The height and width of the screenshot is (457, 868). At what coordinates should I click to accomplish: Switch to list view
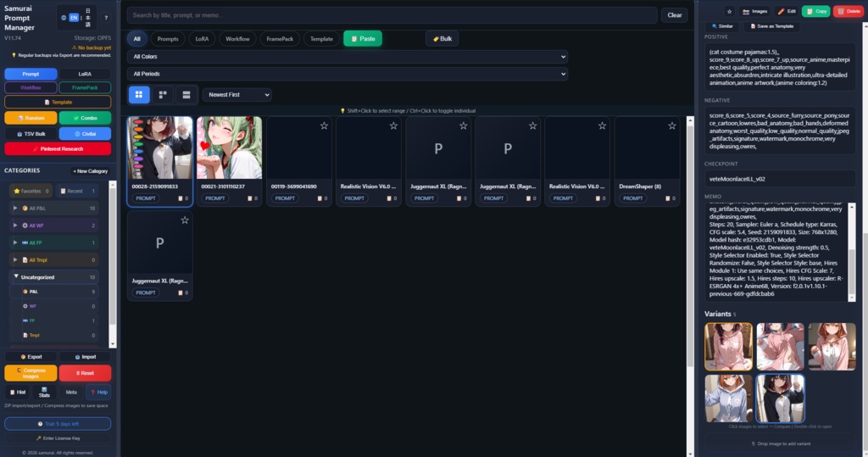(186, 95)
